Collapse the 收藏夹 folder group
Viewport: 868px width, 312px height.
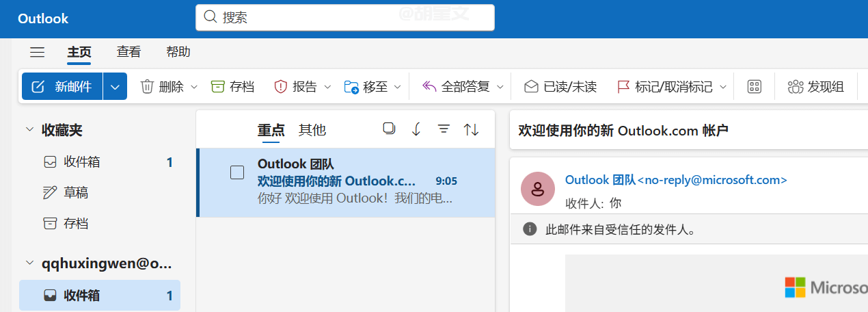29,129
